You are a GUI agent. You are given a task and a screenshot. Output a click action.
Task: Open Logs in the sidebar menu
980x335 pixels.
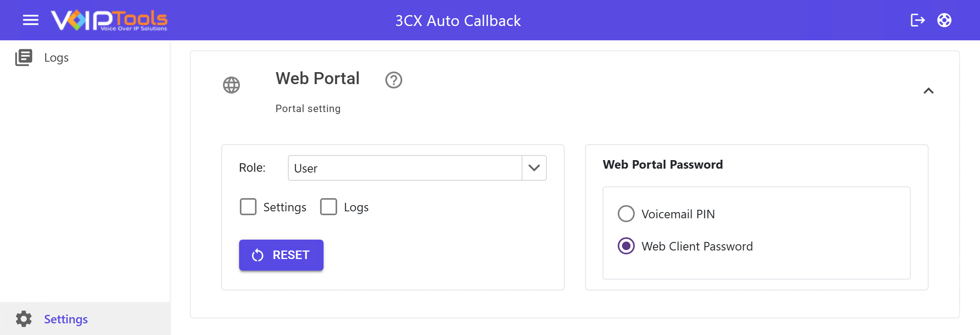pyautogui.click(x=85, y=57)
